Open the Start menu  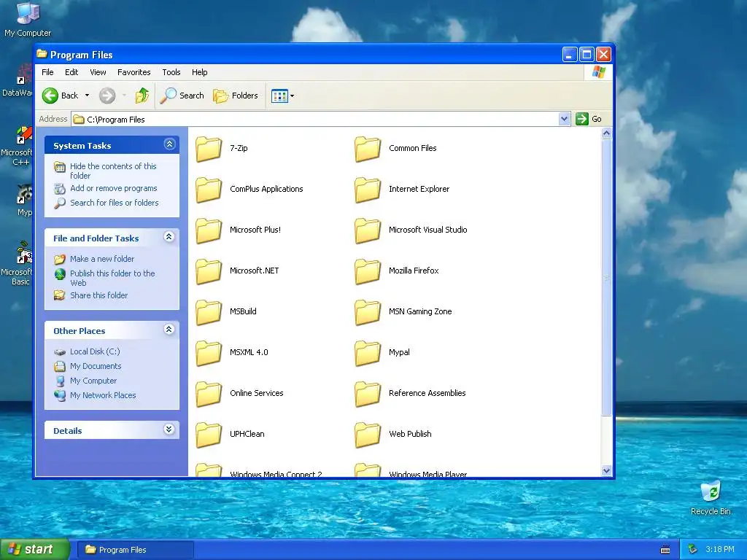(34, 549)
